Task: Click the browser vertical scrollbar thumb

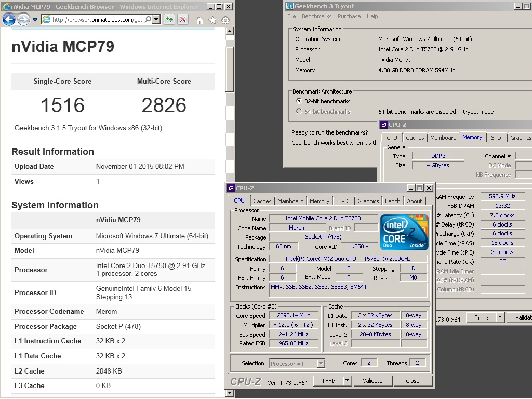Action: 229,70
